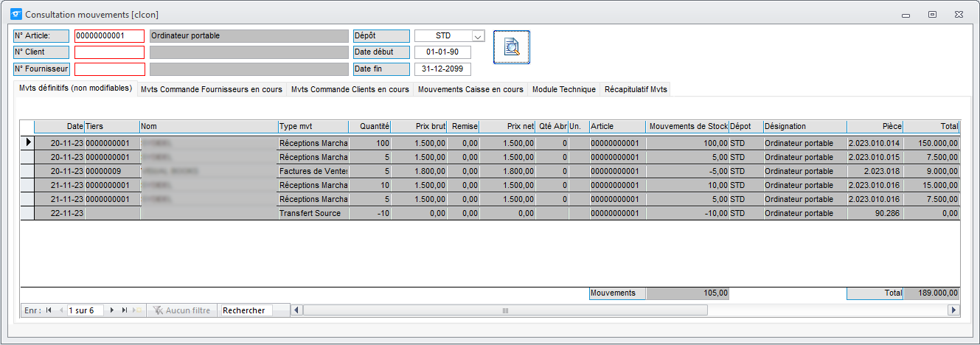Click stock movement cell -5,00

pos(687,171)
